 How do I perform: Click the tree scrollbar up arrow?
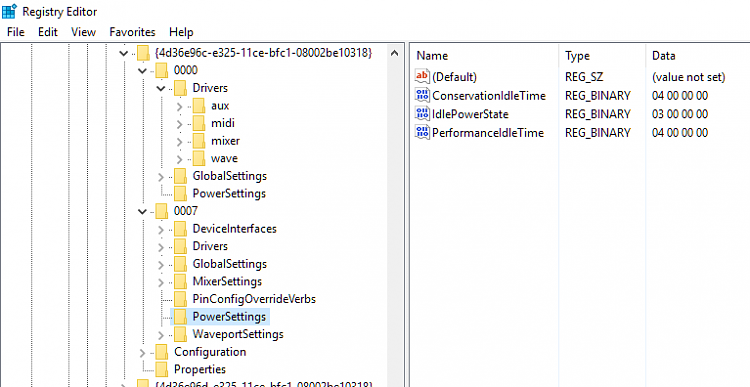point(395,53)
